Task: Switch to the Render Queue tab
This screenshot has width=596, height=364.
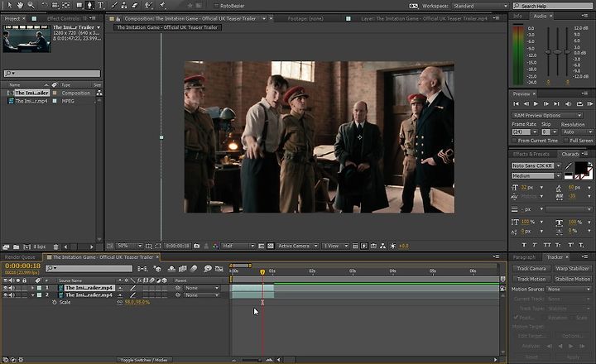Action: pyautogui.click(x=20, y=257)
